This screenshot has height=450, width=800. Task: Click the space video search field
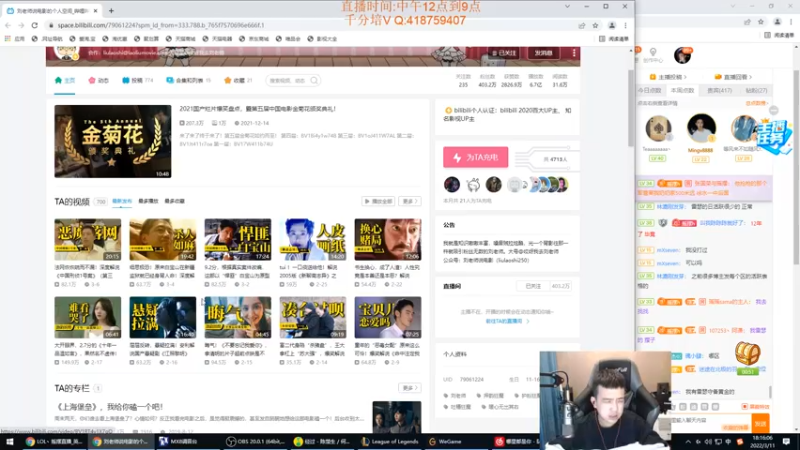[288, 81]
